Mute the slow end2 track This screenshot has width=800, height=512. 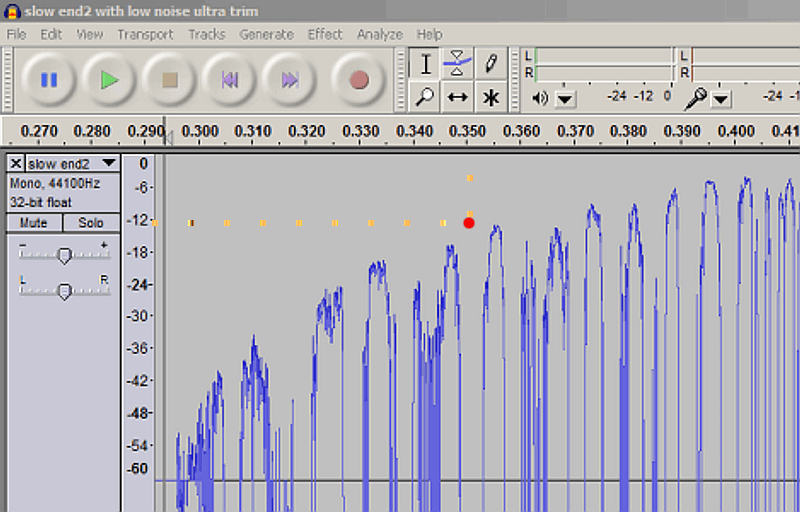pyautogui.click(x=34, y=223)
